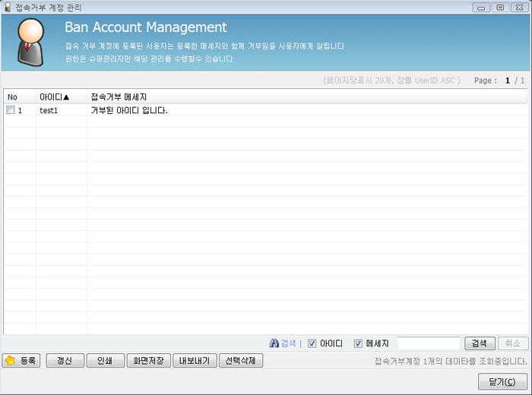This screenshot has height=395, width=532.
Task: Click the user avatar icon in the header
Action: [x=30, y=43]
